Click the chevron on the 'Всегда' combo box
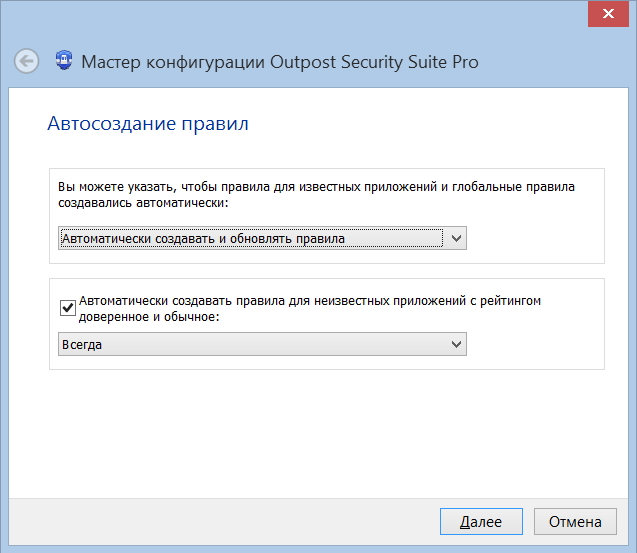This screenshot has height=553, width=637. (456, 345)
